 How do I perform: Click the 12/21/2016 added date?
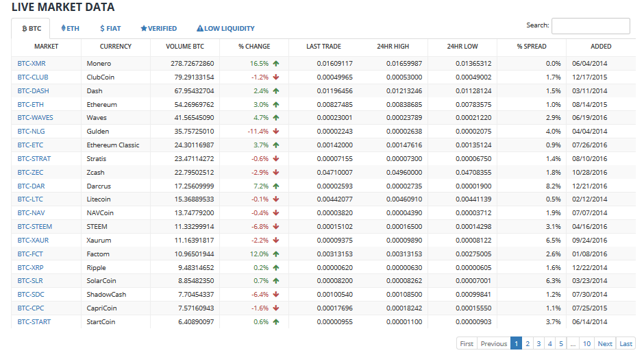point(589,186)
